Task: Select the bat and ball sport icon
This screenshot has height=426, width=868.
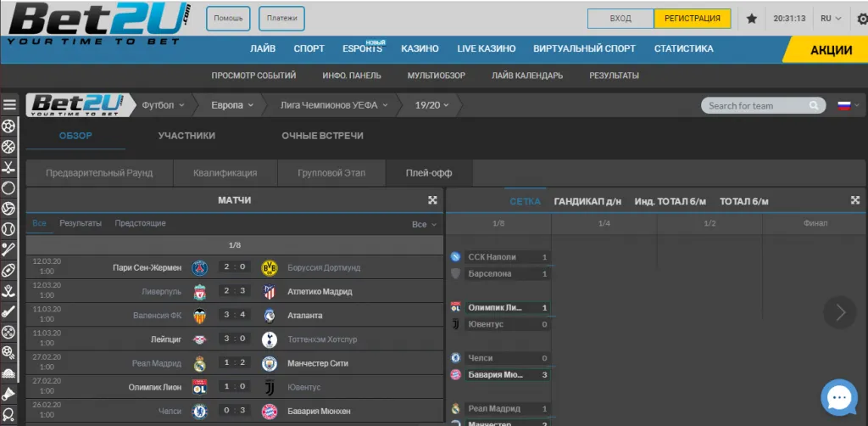Action: click(x=8, y=249)
